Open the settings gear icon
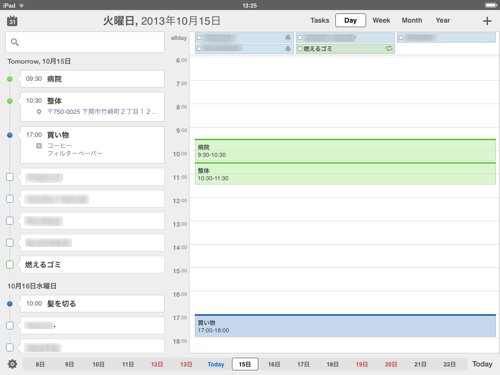 tap(12, 364)
